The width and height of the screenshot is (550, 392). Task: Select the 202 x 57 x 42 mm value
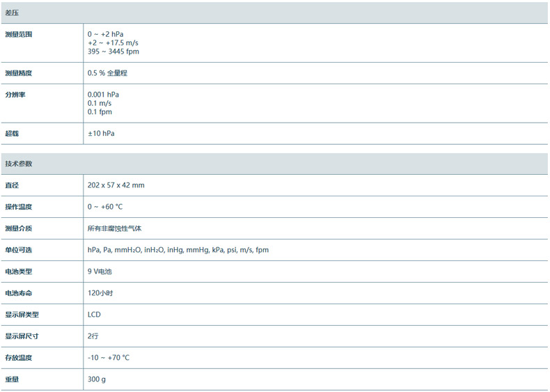pyautogui.click(x=116, y=185)
